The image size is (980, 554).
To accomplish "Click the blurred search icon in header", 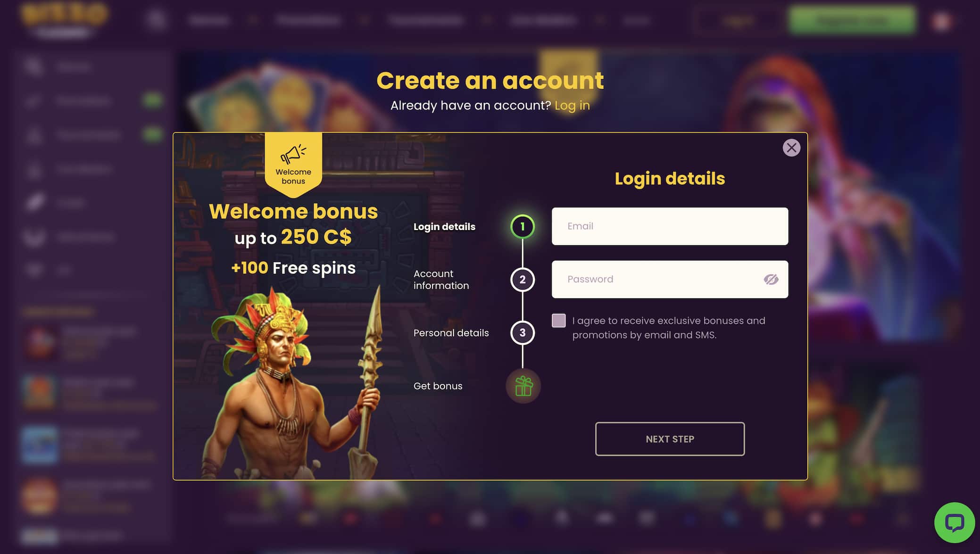I will pyautogui.click(x=156, y=20).
